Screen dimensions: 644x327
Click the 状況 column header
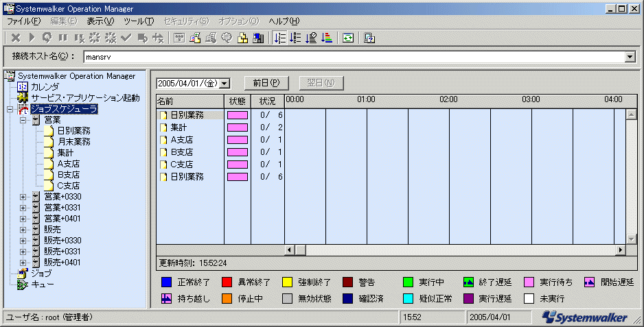pos(267,101)
